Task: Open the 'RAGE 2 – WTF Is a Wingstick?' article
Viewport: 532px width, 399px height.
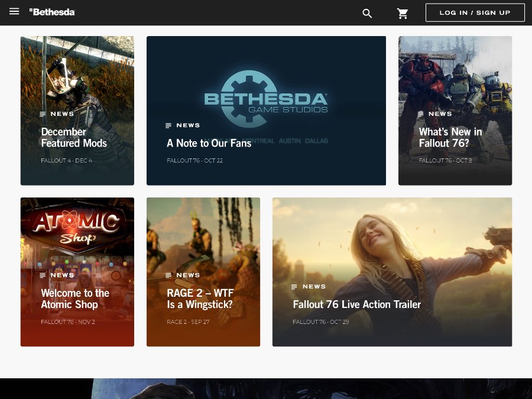Action: click(200, 299)
